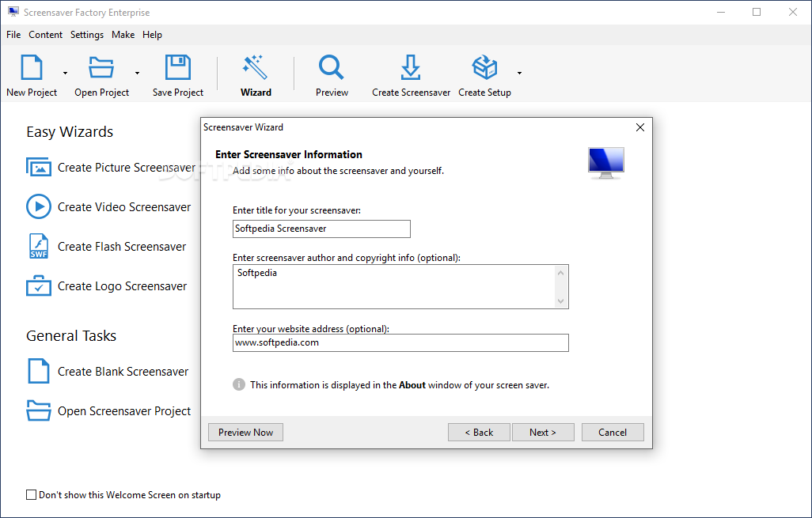This screenshot has width=812, height=518.
Task: Click the Create Video Screensaver play icon
Action: point(39,206)
